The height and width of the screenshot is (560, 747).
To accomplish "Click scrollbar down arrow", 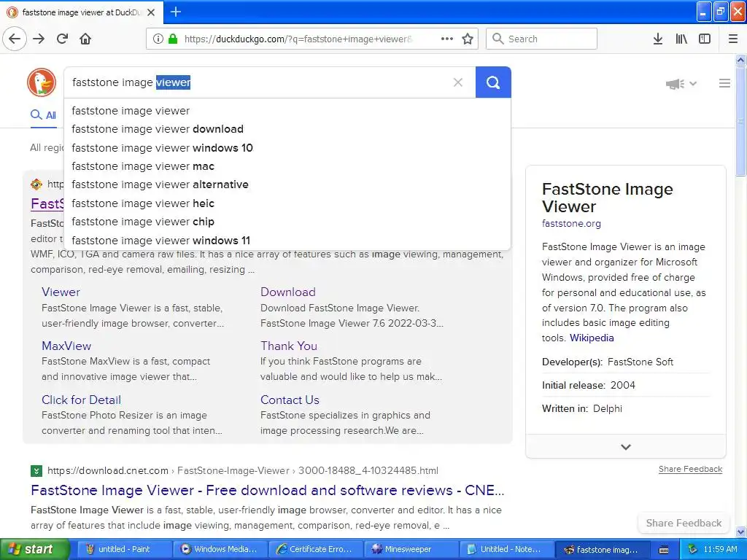I will click(x=741, y=532).
